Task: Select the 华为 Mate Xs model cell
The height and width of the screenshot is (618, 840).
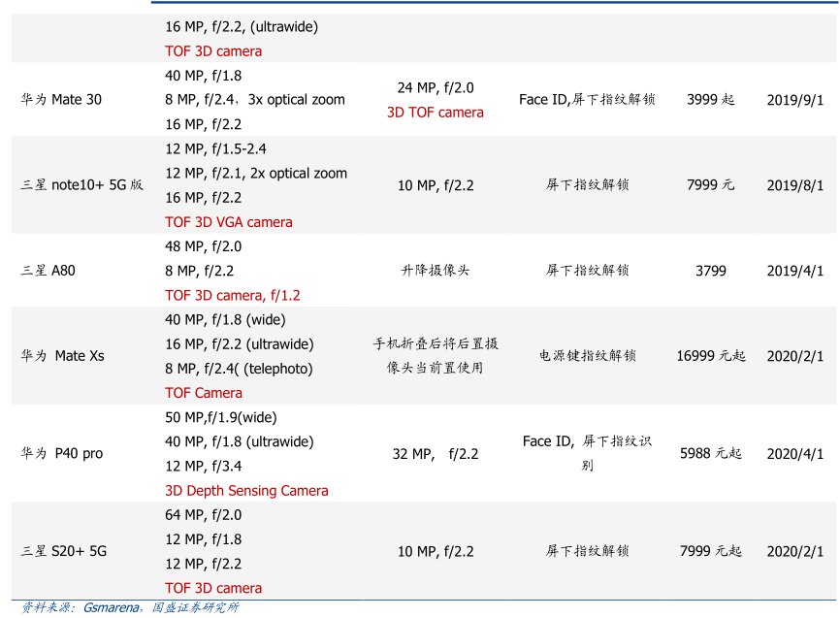Action: pyautogui.click(x=63, y=356)
